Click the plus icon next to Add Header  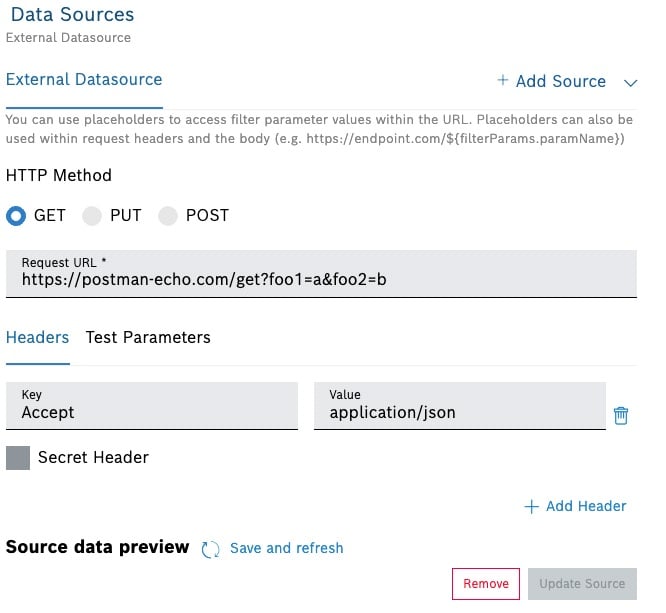(x=531, y=506)
